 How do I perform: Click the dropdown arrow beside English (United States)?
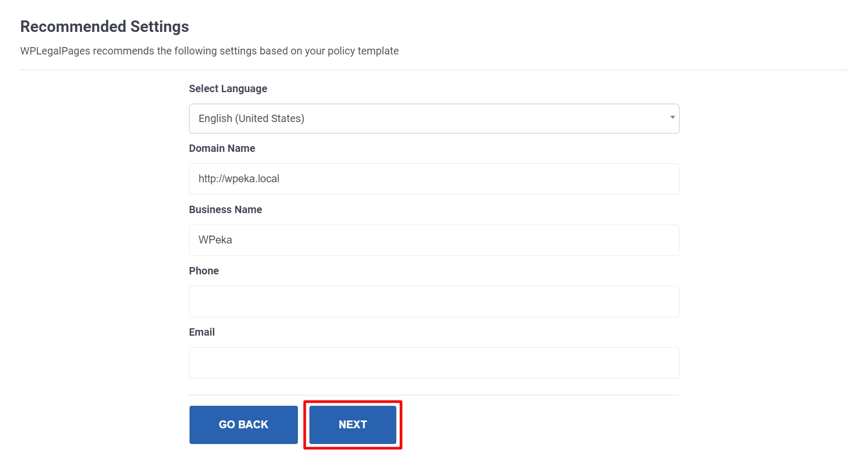pyautogui.click(x=672, y=118)
